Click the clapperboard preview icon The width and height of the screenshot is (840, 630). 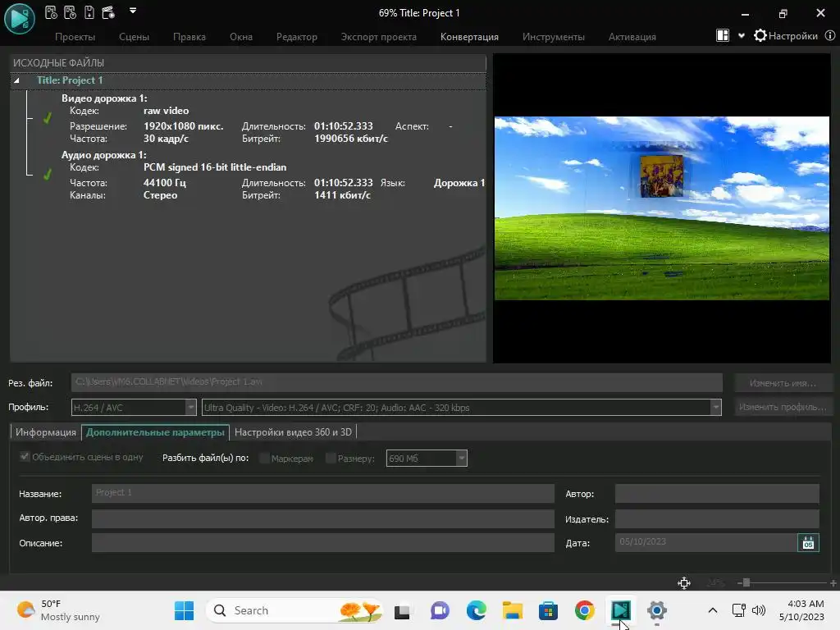(108, 12)
